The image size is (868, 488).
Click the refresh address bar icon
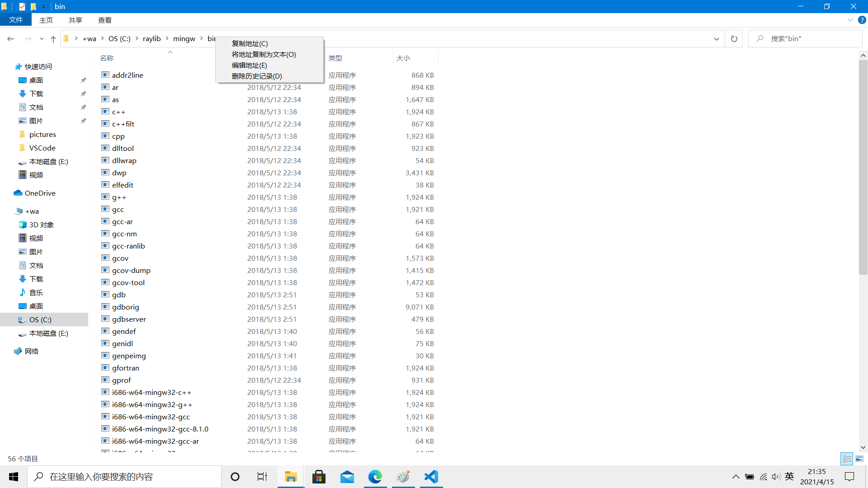734,39
